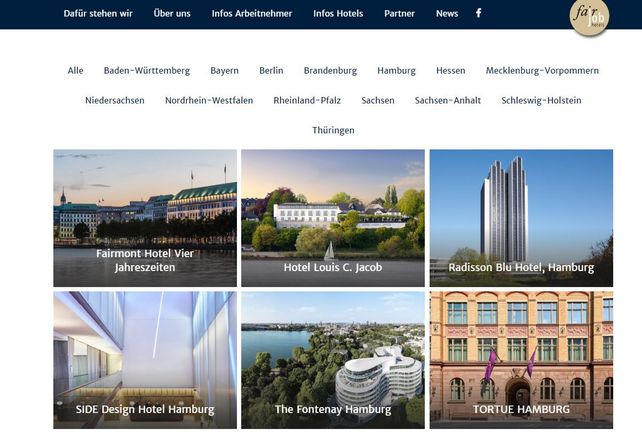Select the Partner navigation item
Viewport: 642px width, 437px height.
coord(399,14)
